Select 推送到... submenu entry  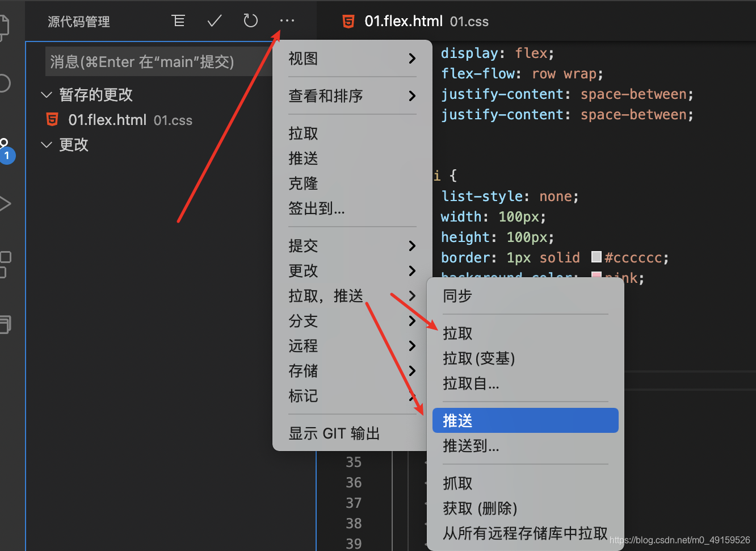pyautogui.click(x=525, y=446)
